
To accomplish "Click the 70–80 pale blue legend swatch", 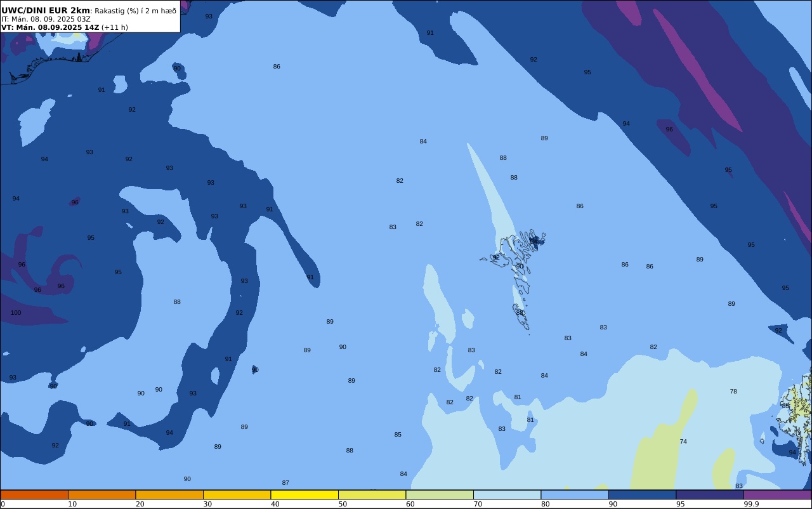I will point(507,494).
